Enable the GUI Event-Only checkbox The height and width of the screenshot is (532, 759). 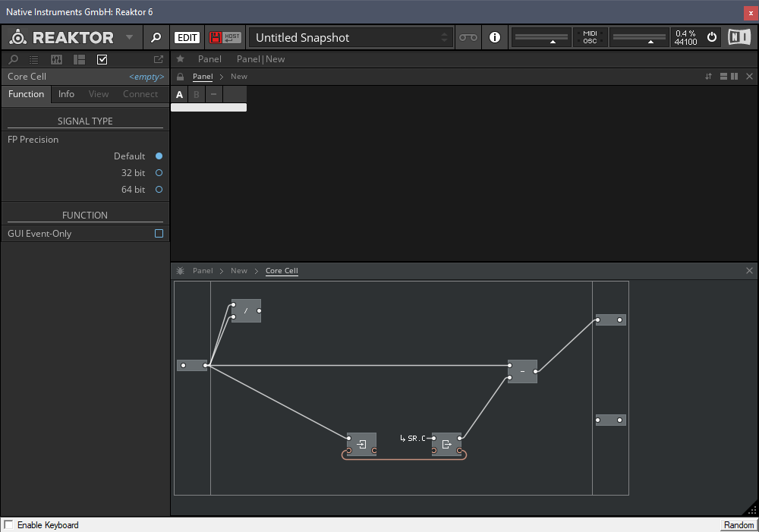point(159,234)
